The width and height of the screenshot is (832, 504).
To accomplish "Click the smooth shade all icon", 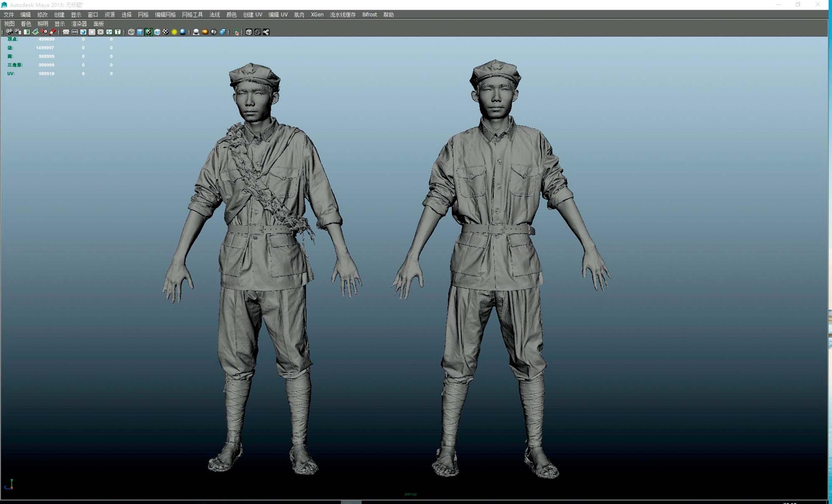I will pyautogui.click(x=140, y=32).
